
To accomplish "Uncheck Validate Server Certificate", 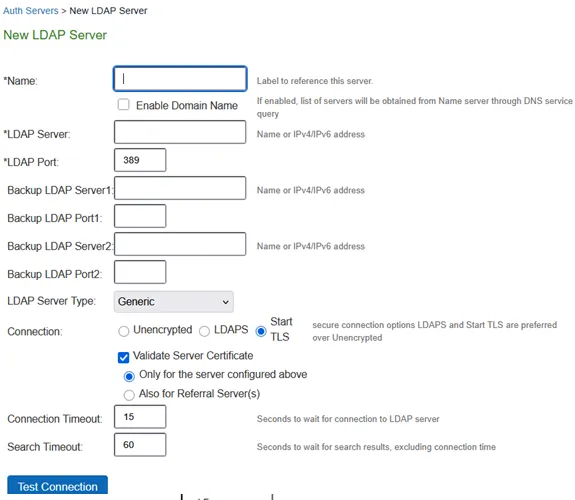I will [124, 357].
